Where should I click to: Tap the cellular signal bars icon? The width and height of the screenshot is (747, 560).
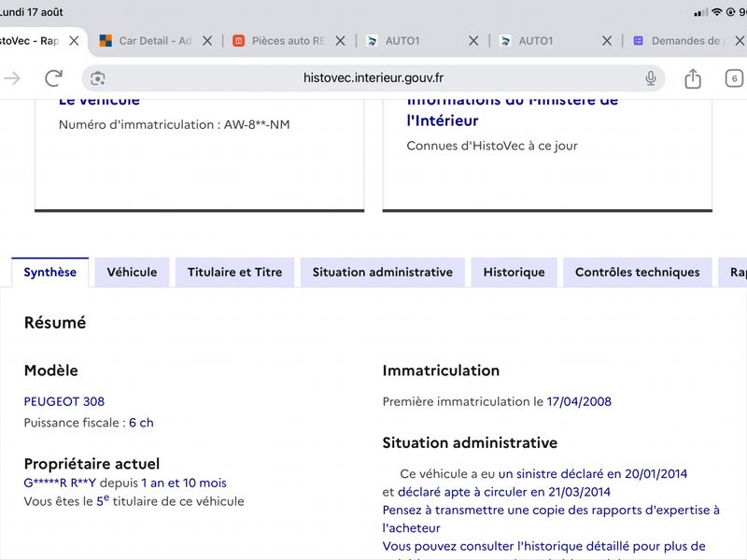click(x=701, y=13)
